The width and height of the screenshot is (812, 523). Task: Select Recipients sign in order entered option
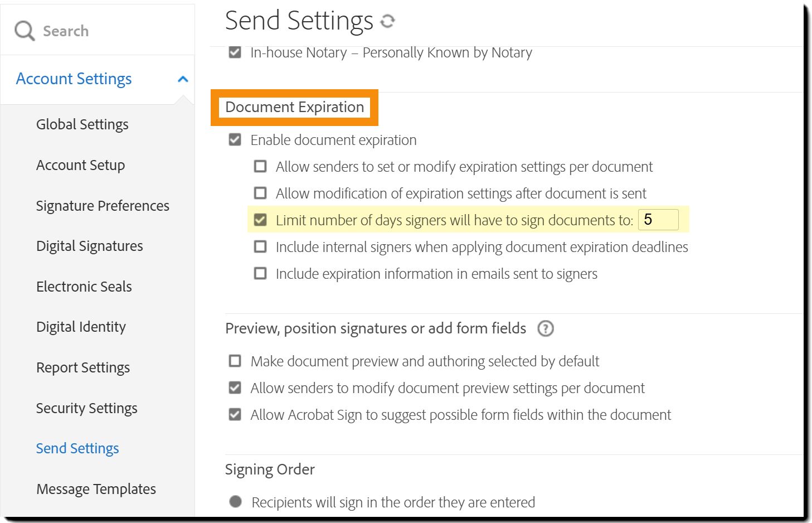[236, 502]
